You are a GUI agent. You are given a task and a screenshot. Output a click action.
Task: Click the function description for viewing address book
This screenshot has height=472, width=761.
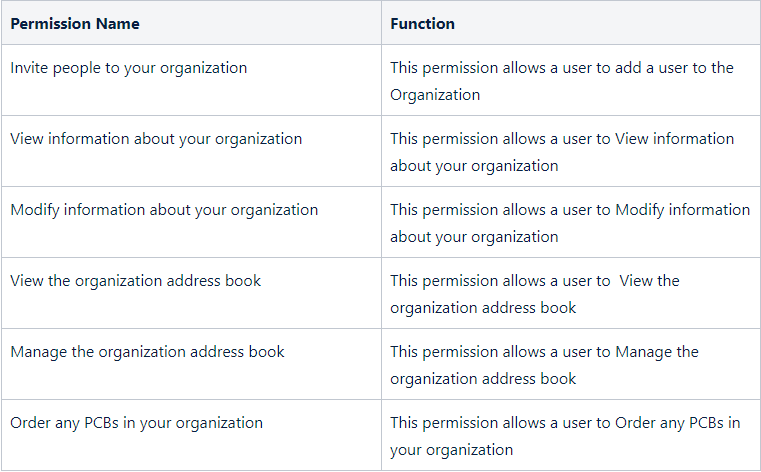534,294
